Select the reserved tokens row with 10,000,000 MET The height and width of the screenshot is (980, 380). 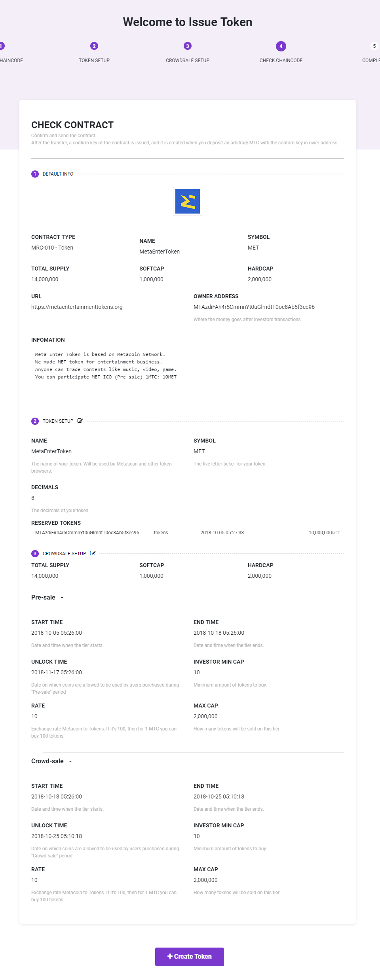(x=188, y=533)
